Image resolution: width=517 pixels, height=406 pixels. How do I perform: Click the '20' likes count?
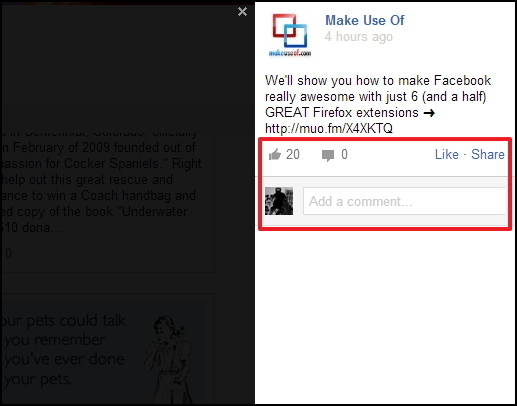coord(293,154)
